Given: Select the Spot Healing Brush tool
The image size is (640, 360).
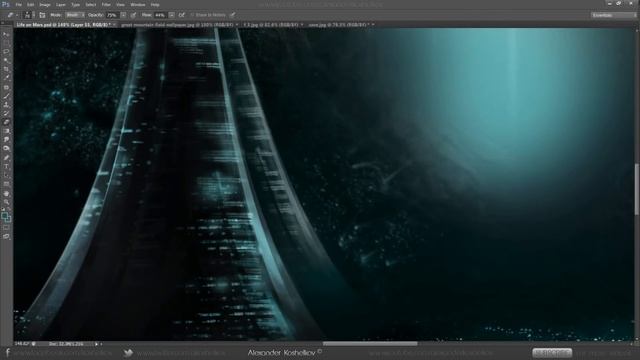Looking at the screenshot, I should [6, 87].
